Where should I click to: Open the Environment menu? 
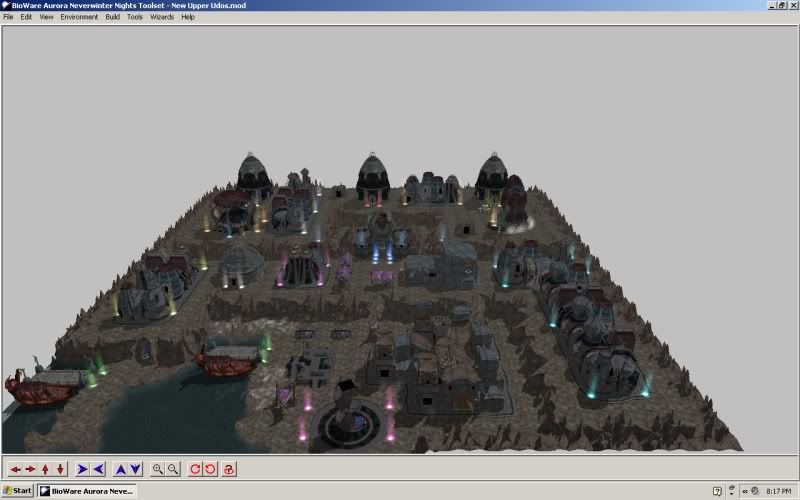tap(79, 17)
